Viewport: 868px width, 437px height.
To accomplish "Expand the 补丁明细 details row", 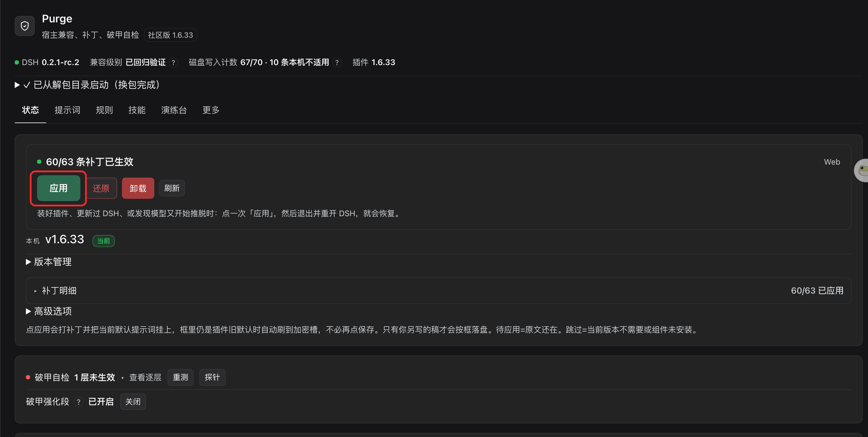I will tap(438, 290).
